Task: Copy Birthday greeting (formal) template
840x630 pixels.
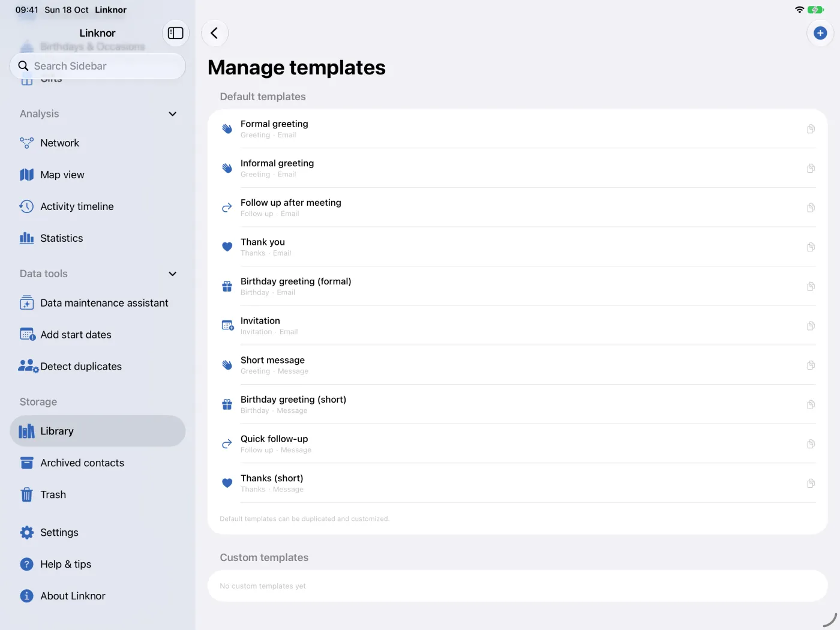Action: tap(811, 287)
